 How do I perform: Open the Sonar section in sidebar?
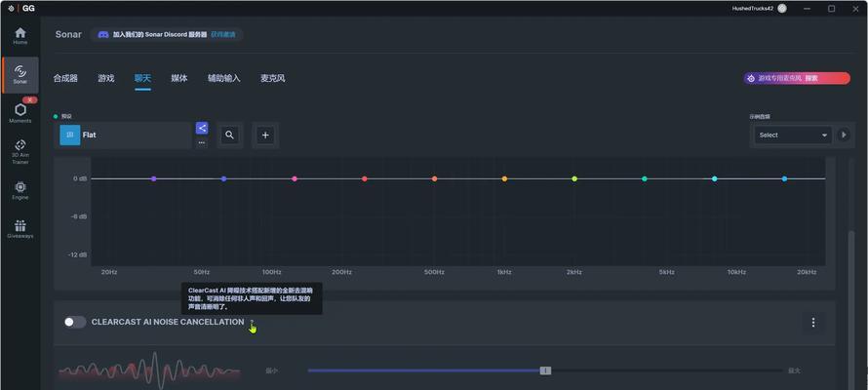tap(20, 75)
